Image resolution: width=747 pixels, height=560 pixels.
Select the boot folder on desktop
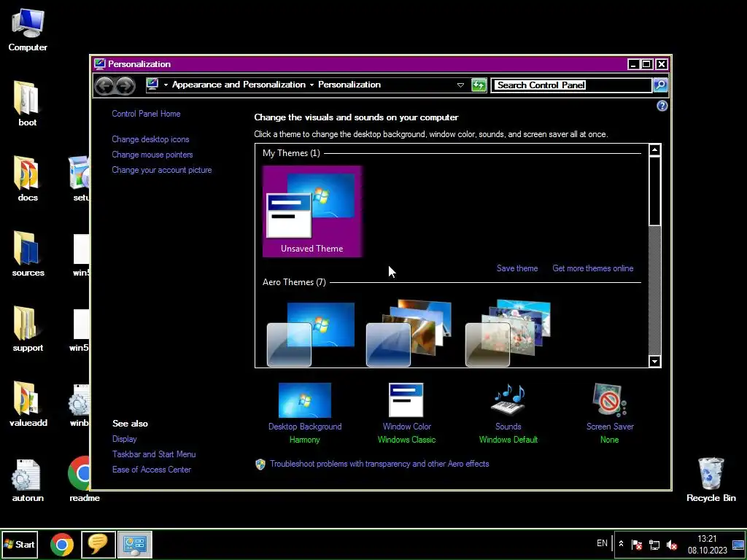pos(27,104)
